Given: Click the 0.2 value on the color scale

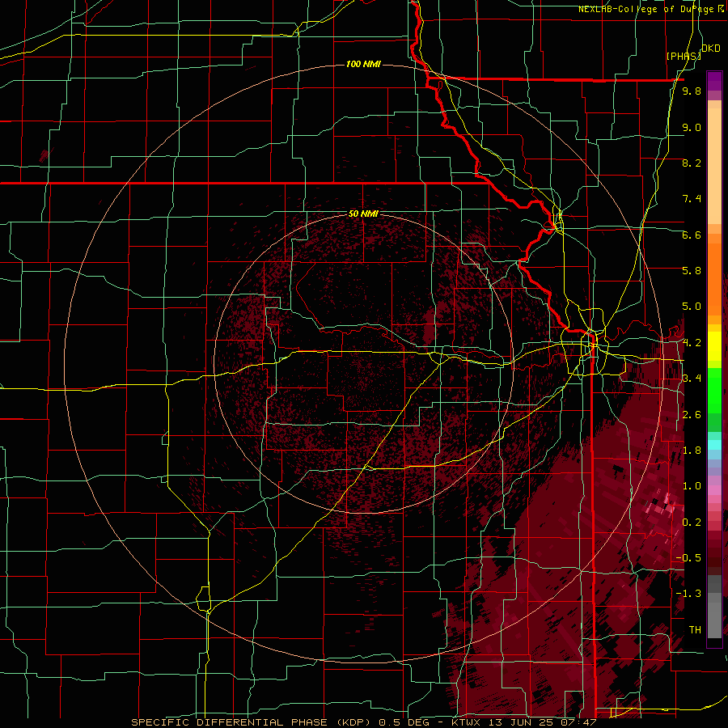Looking at the screenshot, I should click(692, 523).
